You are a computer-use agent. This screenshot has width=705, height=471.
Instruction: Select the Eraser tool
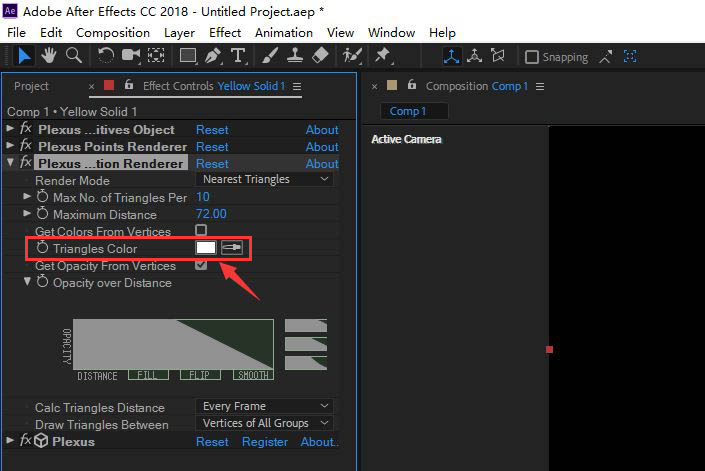click(x=320, y=56)
